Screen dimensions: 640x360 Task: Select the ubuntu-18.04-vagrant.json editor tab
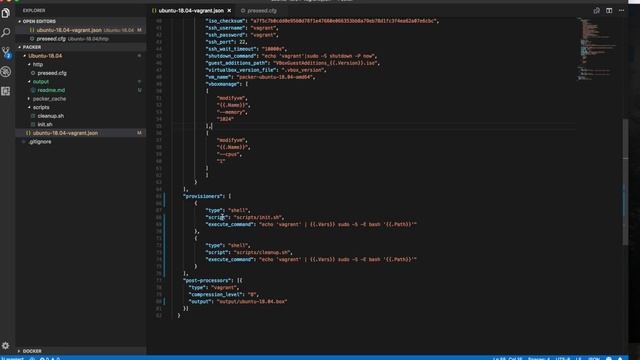(x=191, y=11)
